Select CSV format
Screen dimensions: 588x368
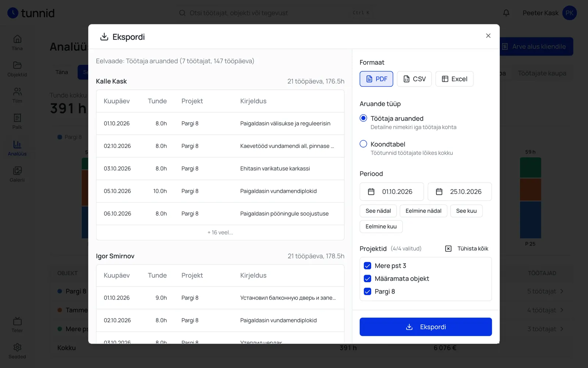point(414,79)
